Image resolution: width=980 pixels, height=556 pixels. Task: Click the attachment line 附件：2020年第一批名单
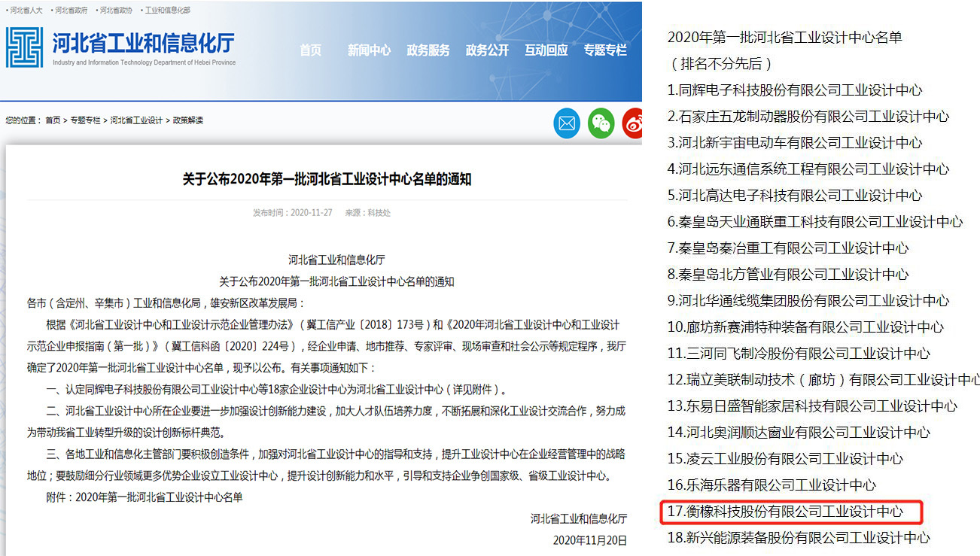pos(145,497)
